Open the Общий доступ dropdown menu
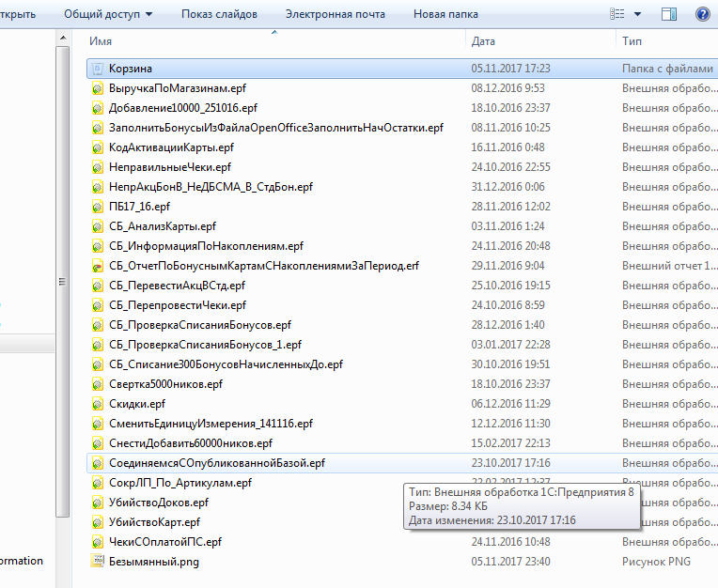 point(109,14)
